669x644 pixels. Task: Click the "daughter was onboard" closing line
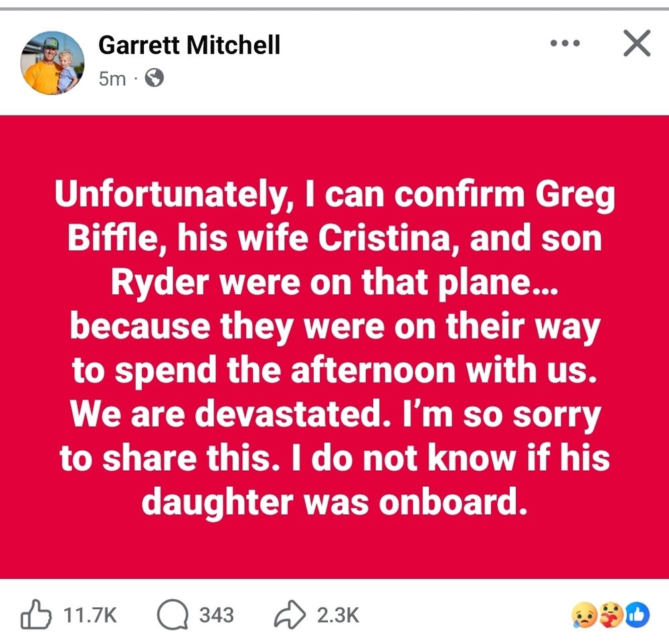pos(334,502)
